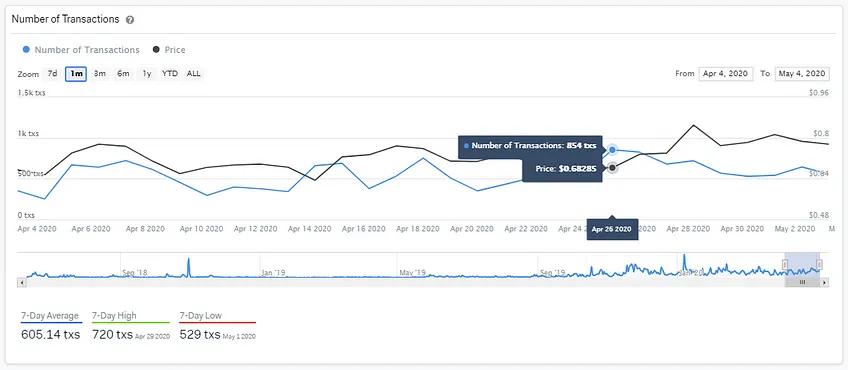Viewport: 848px width, 370px height.
Task: Toggle the Price series legend
Action: (169, 50)
